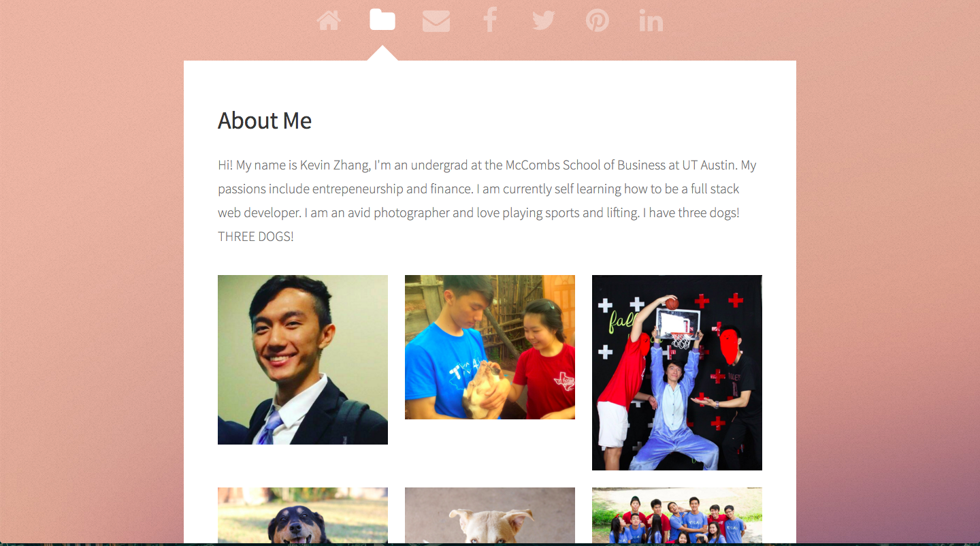The width and height of the screenshot is (980, 546).
Task: Go to the Home icon in navigation
Action: pyautogui.click(x=329, y=20)
